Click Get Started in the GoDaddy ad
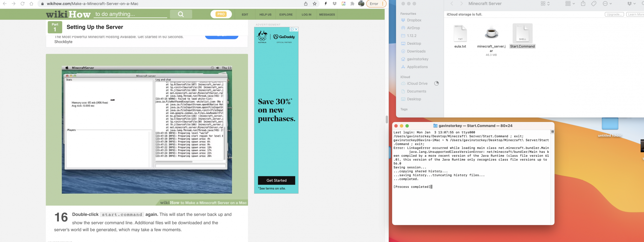The width and height of the screenshot is (644, 242). 276,180
